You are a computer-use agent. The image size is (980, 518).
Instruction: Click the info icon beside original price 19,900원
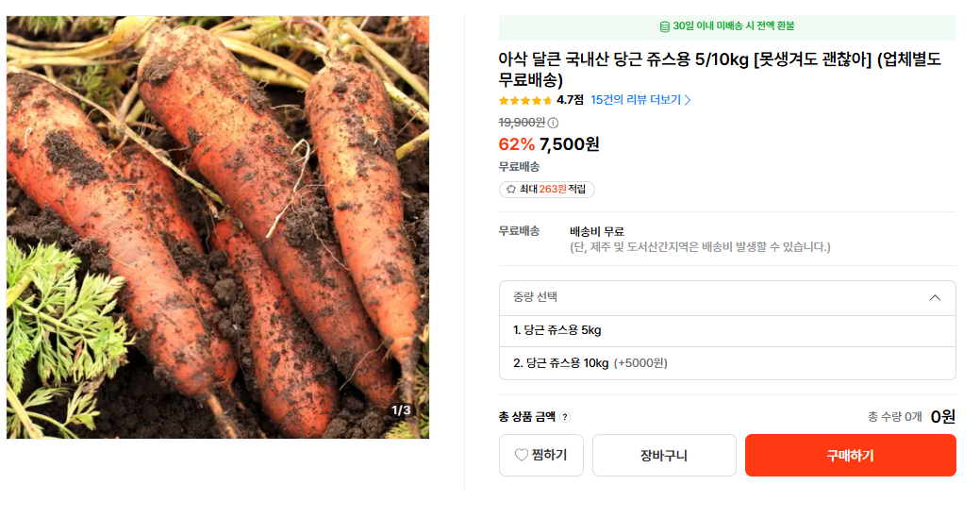(554, 123)
